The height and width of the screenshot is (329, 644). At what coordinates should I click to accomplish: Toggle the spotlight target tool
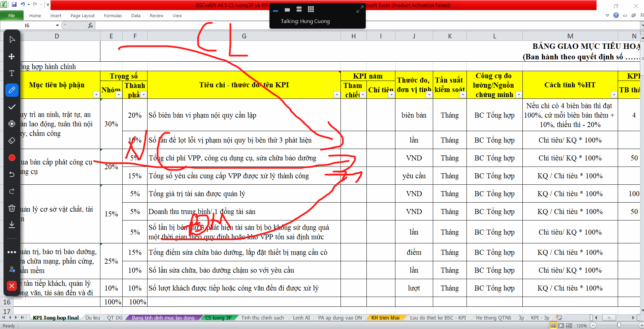click(x=12, y=124)
